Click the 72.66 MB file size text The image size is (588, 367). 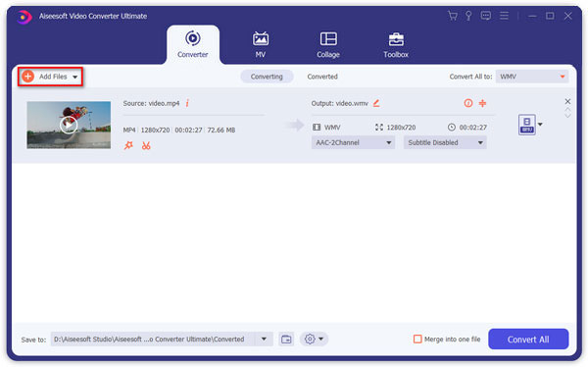coord(221,130)
